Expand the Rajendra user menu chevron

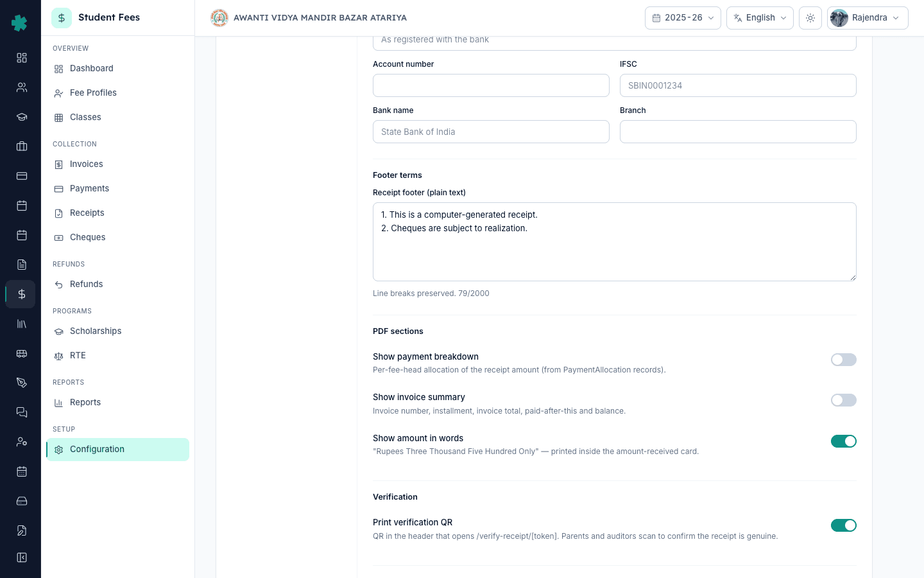[896, 18]
